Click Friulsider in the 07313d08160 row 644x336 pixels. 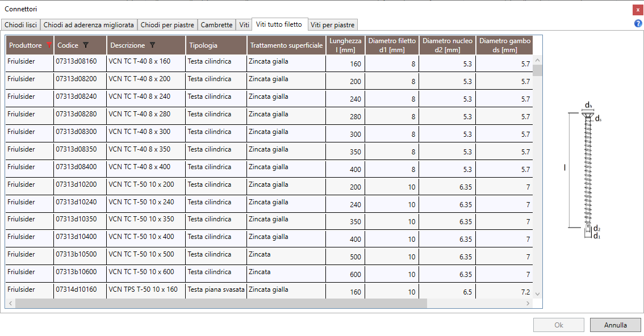(x=30, y=63)
